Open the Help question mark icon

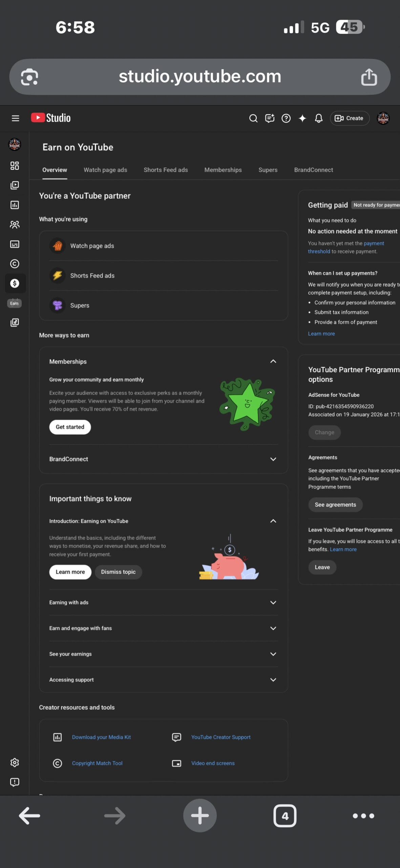286,118
